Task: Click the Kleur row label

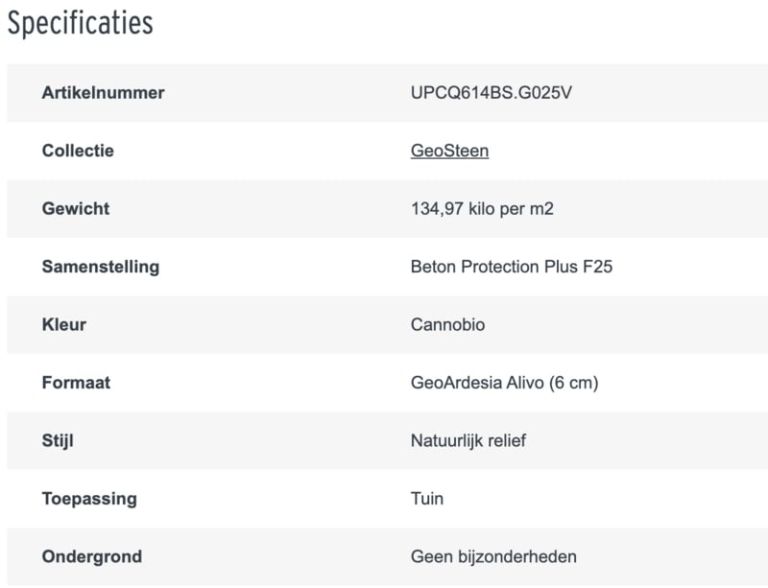Action: tap(64, 325)
